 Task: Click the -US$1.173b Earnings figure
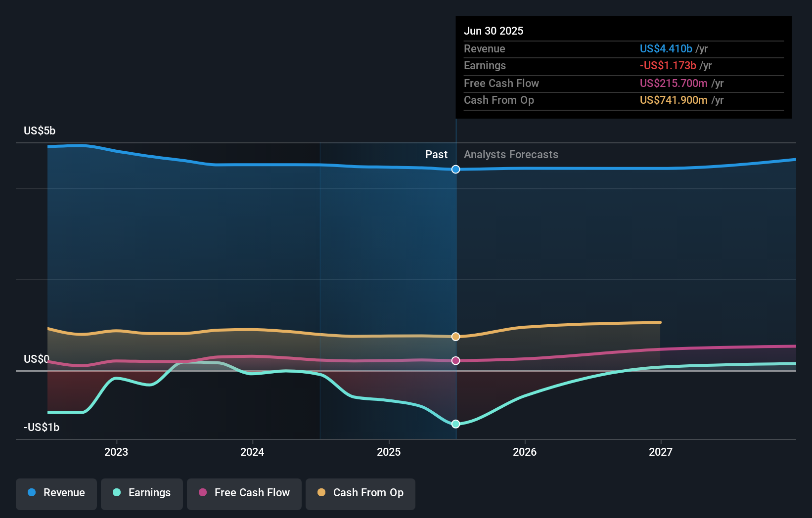(668, 65)
